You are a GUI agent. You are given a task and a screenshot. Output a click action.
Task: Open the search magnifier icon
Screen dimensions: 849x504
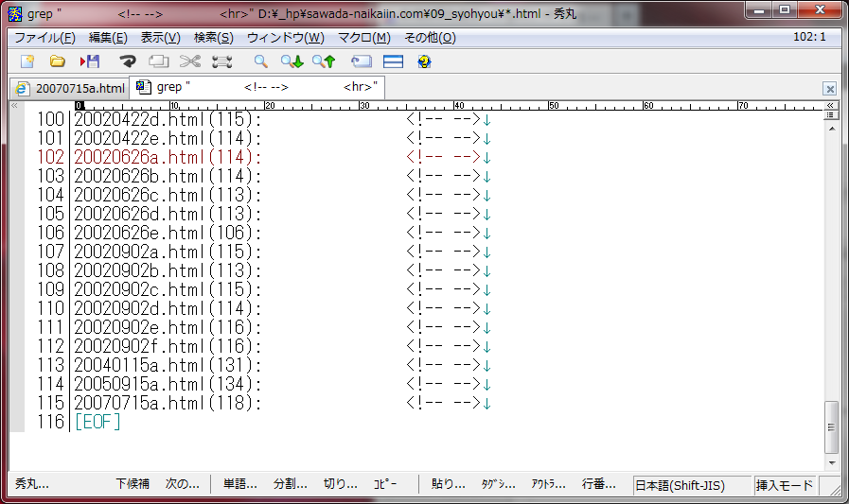pos(261,61)
